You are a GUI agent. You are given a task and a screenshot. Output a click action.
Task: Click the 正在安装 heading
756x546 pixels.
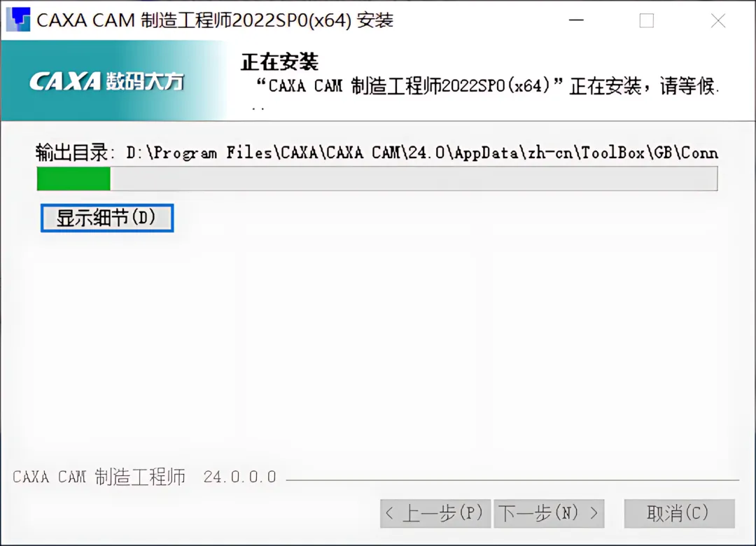tap(279, 62)
